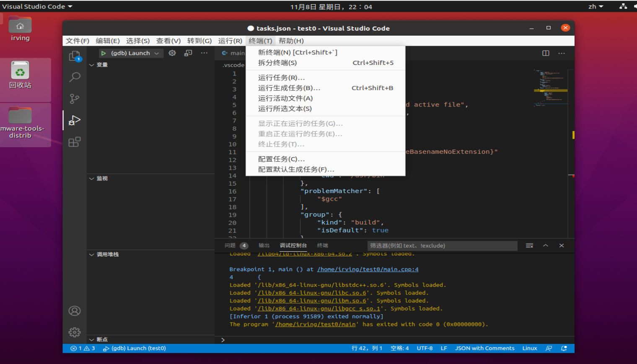
Task: Collapse the 监视 section
Action: tap(150, 178)
